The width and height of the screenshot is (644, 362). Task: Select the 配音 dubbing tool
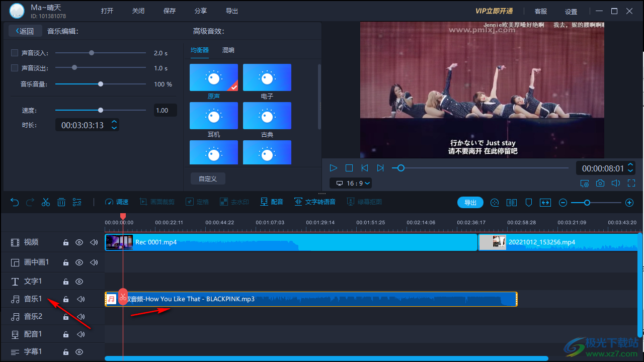coord(271,202)
